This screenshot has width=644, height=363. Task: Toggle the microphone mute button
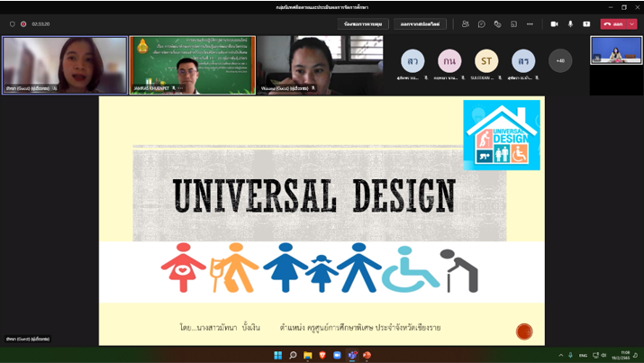570,24
